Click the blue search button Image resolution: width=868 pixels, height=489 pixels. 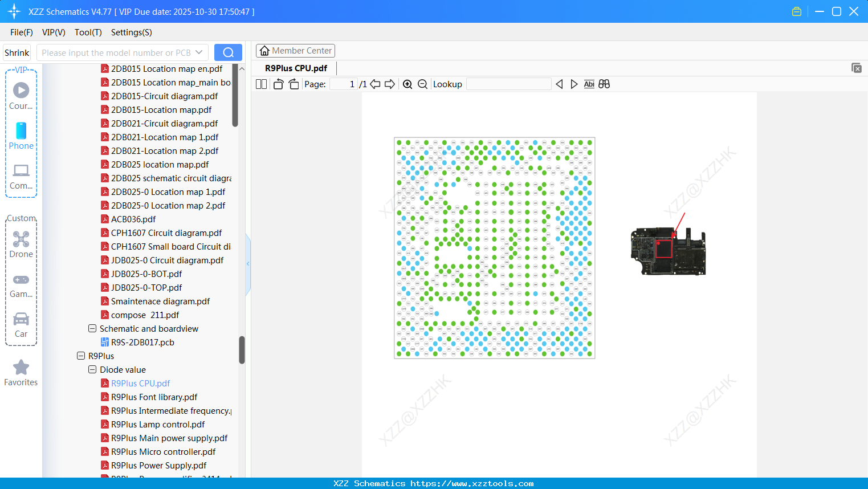click(228, 52)
